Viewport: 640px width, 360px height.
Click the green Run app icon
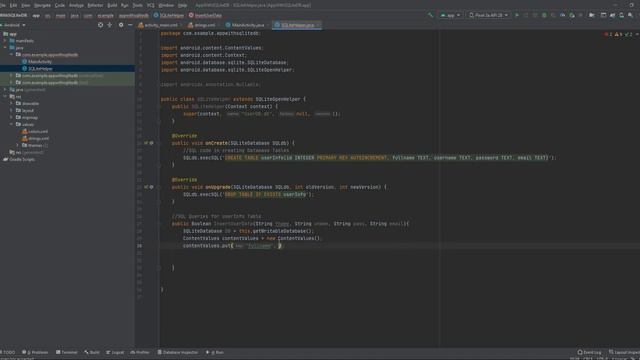click(517, 15)
